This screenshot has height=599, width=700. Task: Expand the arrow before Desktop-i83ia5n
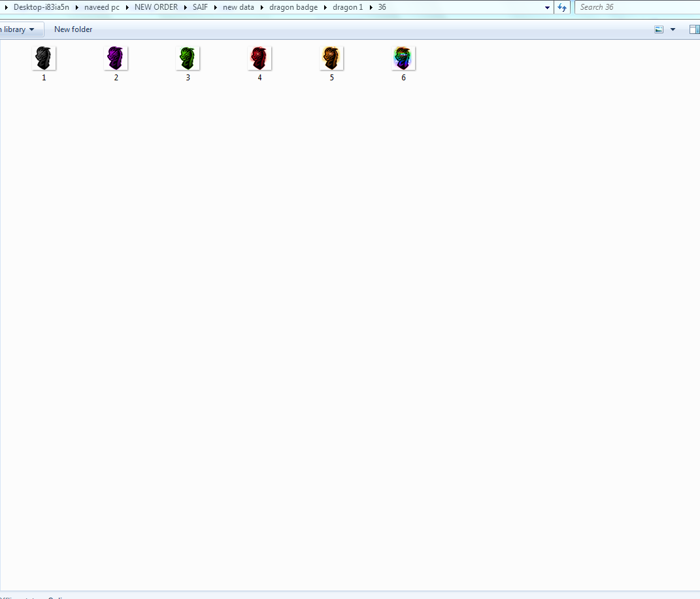click(x=7, y=8)
